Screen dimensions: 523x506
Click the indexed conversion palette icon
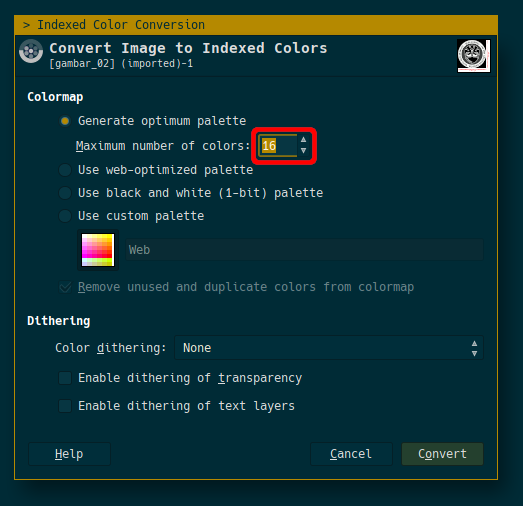point(31,51)
